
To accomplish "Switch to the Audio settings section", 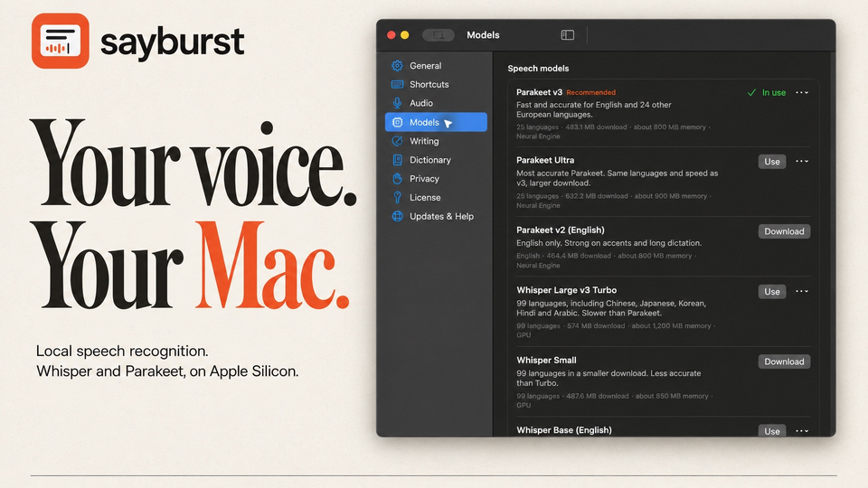I will [x=436, y=103].
